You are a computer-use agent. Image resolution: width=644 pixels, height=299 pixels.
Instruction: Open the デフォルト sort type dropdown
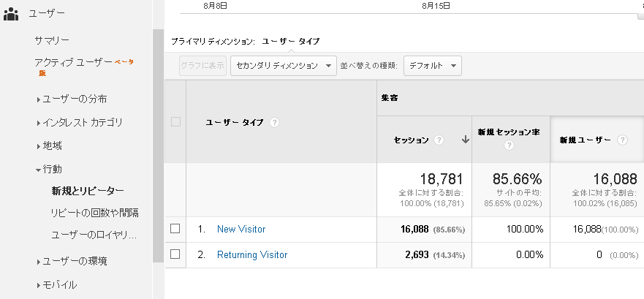(433, 66)
